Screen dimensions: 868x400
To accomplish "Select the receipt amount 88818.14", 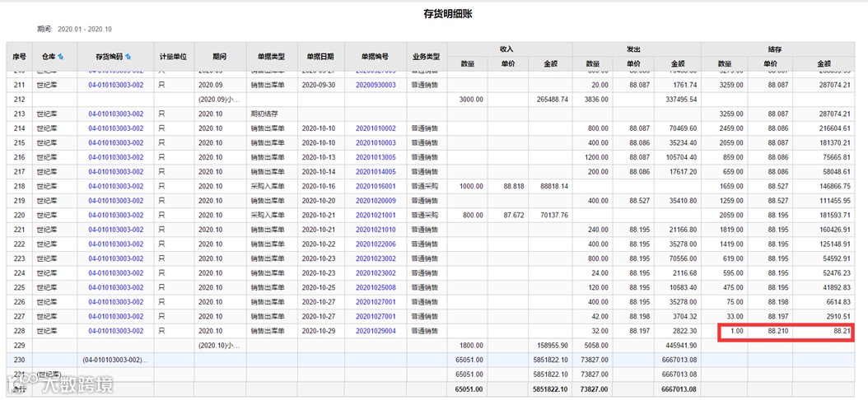I will pyautogui.click(x=553, y=186).
